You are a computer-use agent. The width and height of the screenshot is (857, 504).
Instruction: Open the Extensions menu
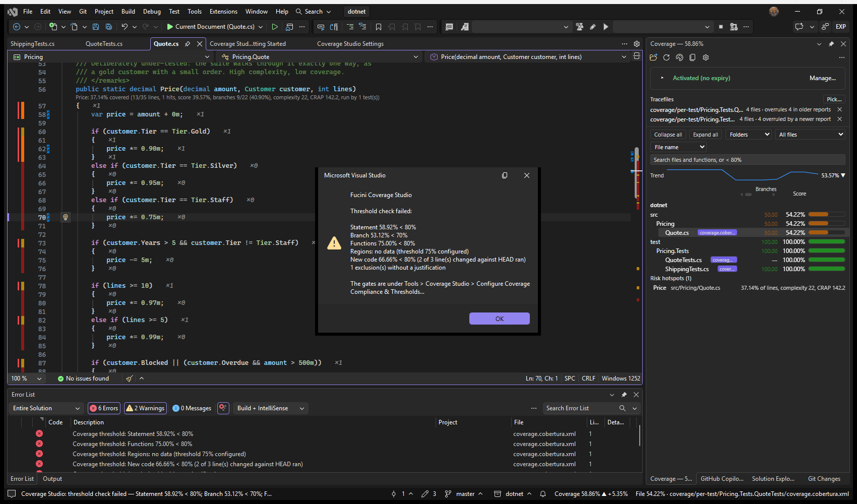(x=223, y=12)
